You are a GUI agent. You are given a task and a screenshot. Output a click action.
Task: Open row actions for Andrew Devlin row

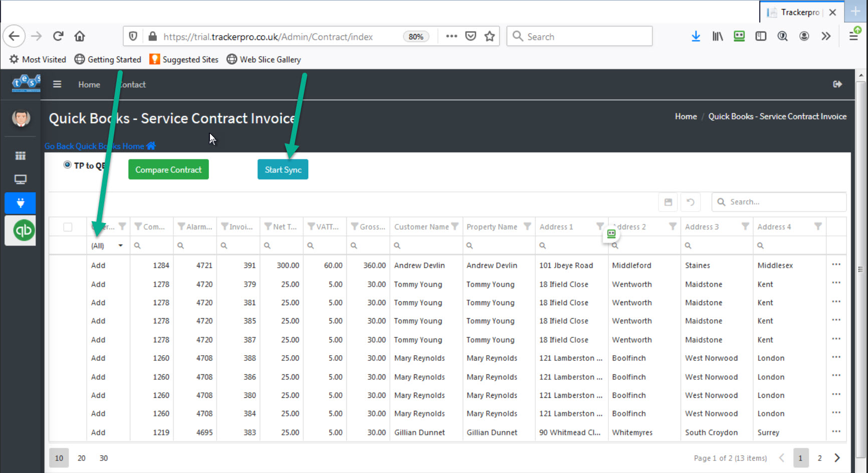pos(836,265)
